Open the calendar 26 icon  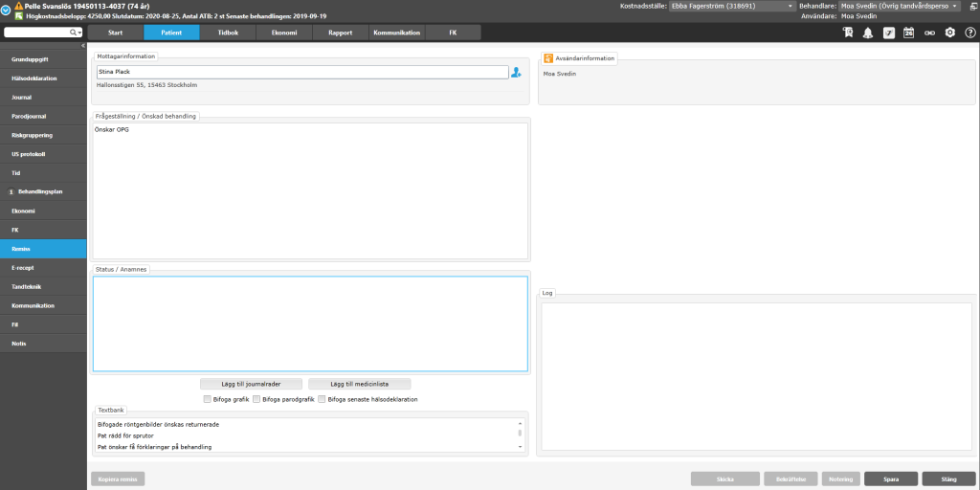click(x=909, y=33)
